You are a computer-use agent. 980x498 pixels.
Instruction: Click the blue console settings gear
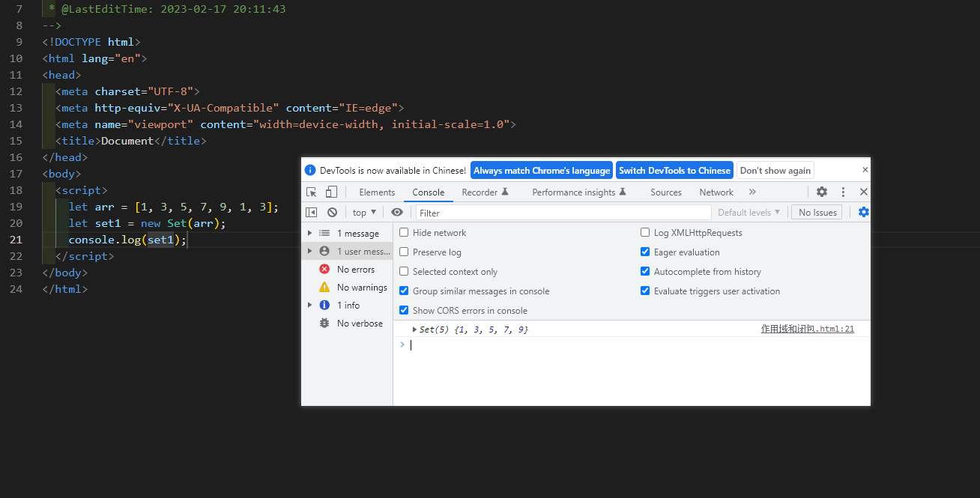click(x=863, y=213)
